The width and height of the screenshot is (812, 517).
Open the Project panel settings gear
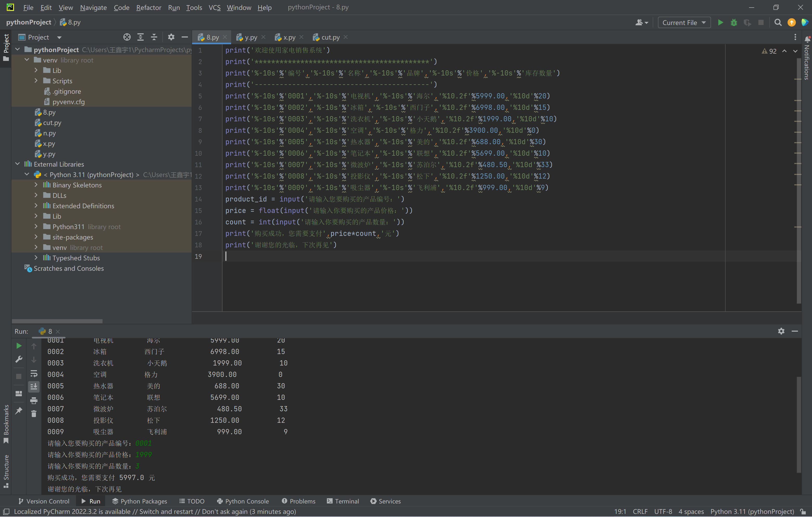click(x=171, y=37)
